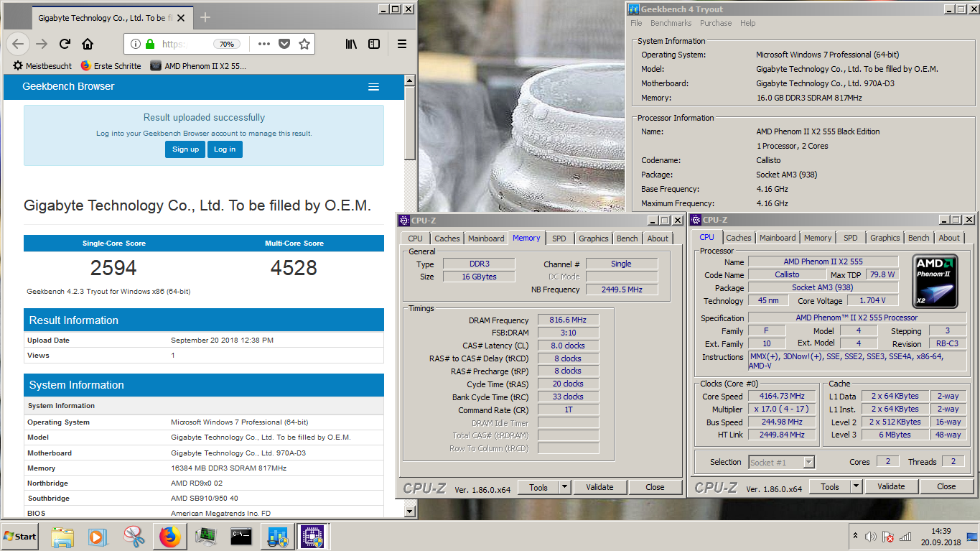This screenshot has height=551, width=980.
Task: Switch to CPU tab in Memory CPU-Z window
Action: click(x=415, y=239)
